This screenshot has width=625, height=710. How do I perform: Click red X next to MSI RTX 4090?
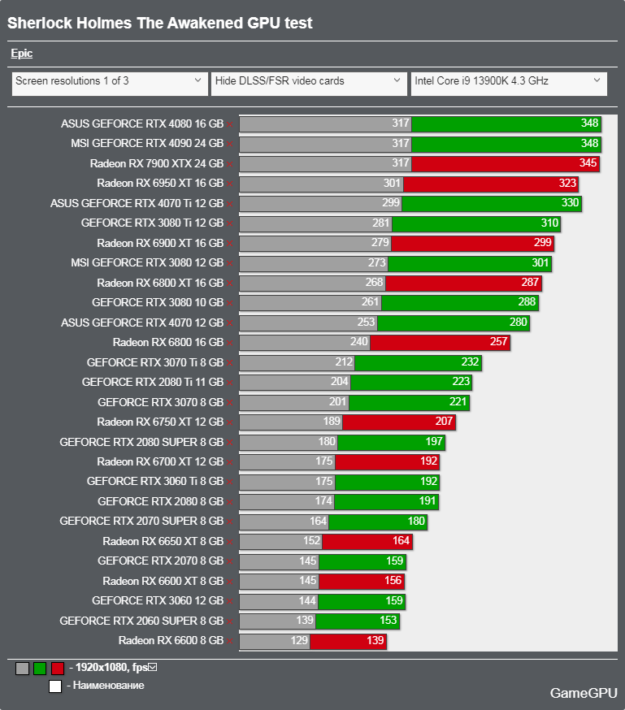(230, 144)
